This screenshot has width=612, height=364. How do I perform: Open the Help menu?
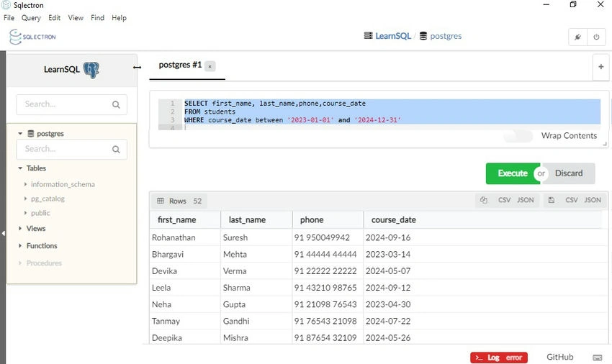click(x=119, y=18)
